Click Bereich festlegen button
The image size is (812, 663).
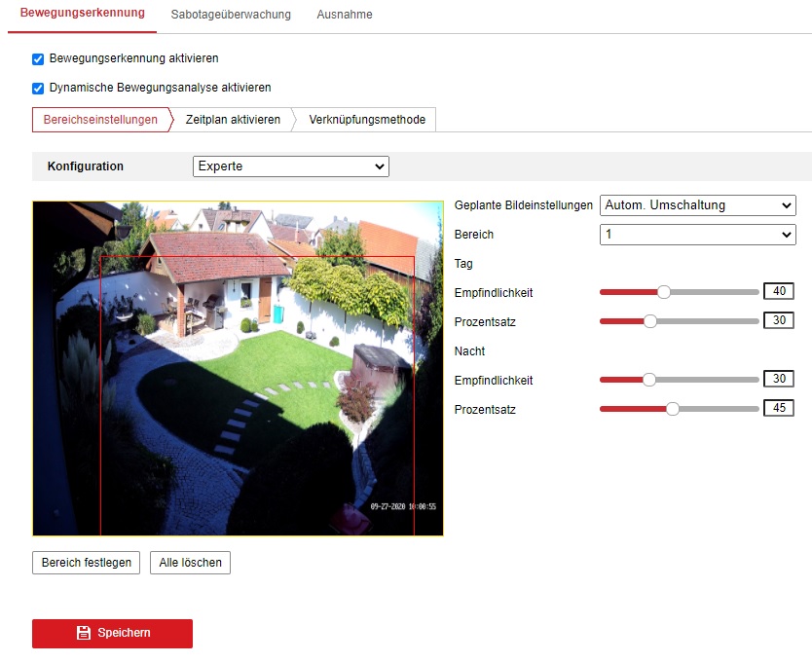[x=86, y=563]
